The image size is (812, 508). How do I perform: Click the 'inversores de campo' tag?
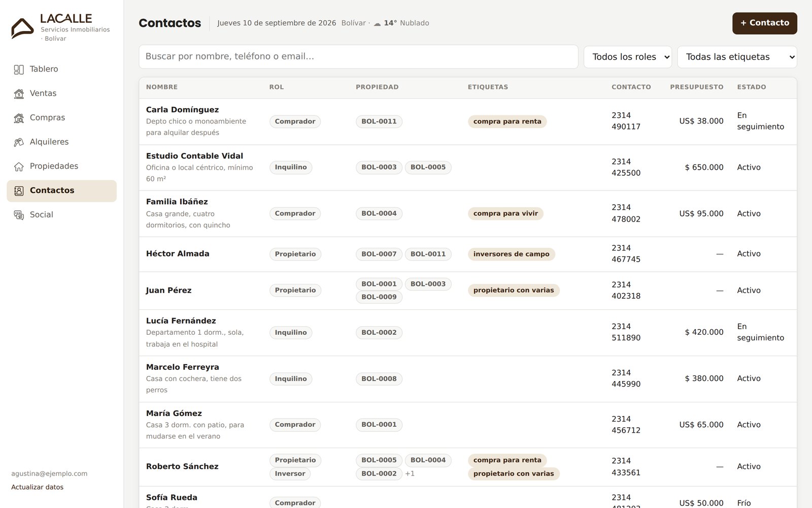click(x=511, y=254)
